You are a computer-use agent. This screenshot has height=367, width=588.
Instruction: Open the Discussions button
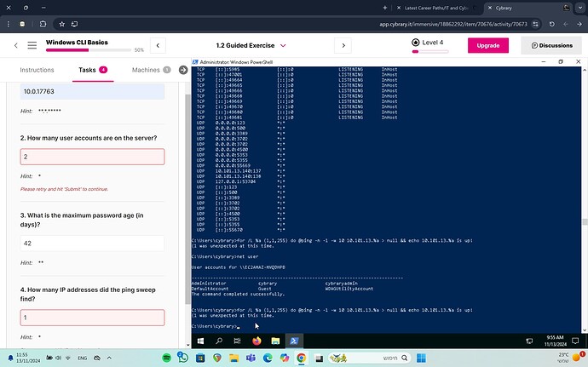pos(551,45)
